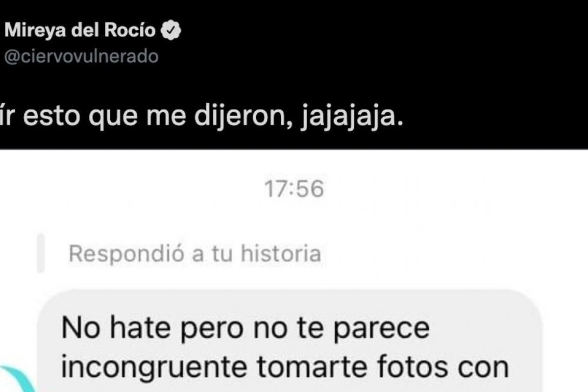Open the @ciervovulnerado handle
Image resolution: width=588 pixels, height=392 pixels.
coord(81,57)
